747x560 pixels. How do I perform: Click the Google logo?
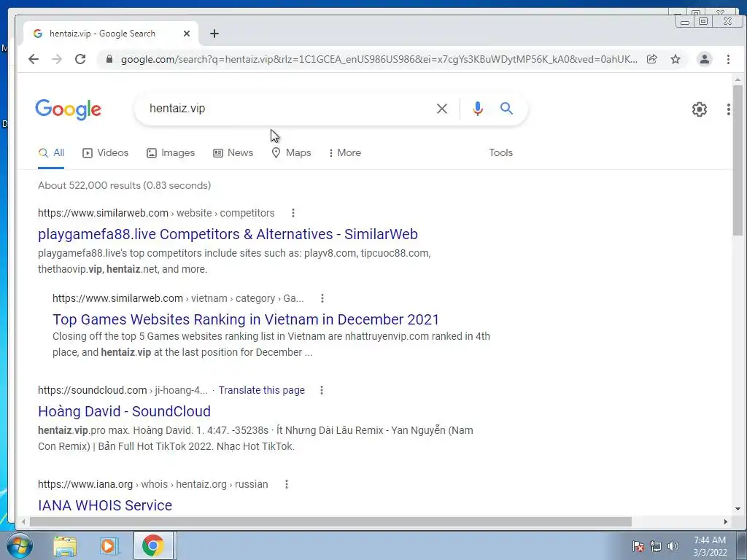click(68, 109)
